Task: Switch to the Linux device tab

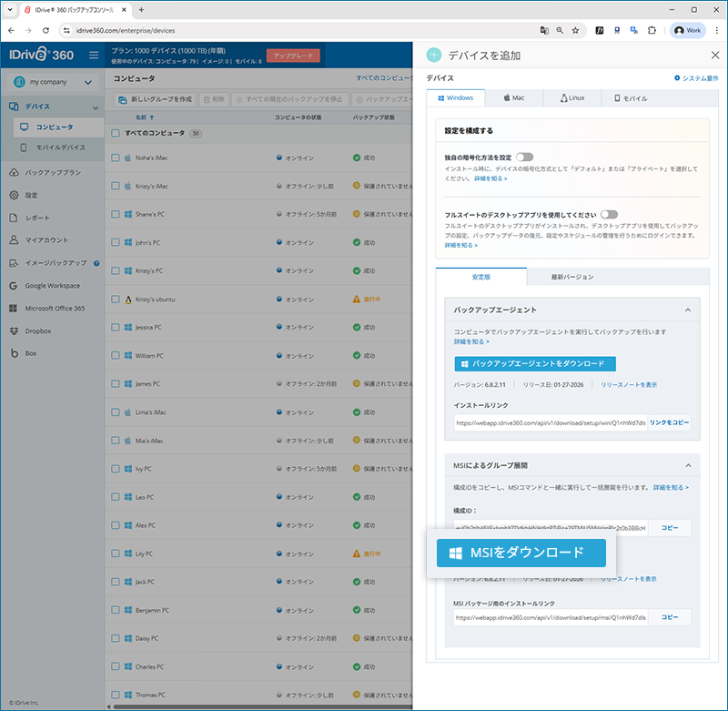Action: point(572,97)
